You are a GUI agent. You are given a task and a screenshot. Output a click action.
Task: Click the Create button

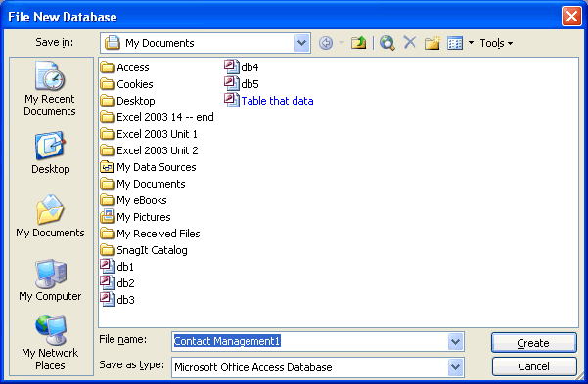click(533, 342)
